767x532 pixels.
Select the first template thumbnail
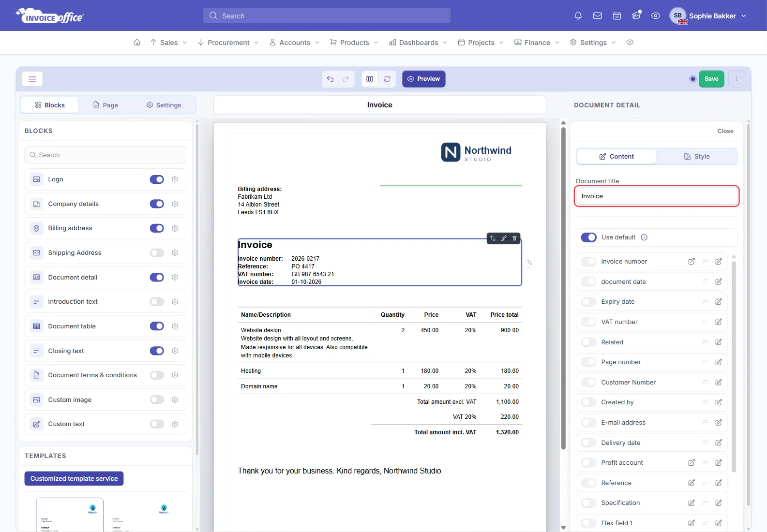pyautogui.click(x=70, y=515)
